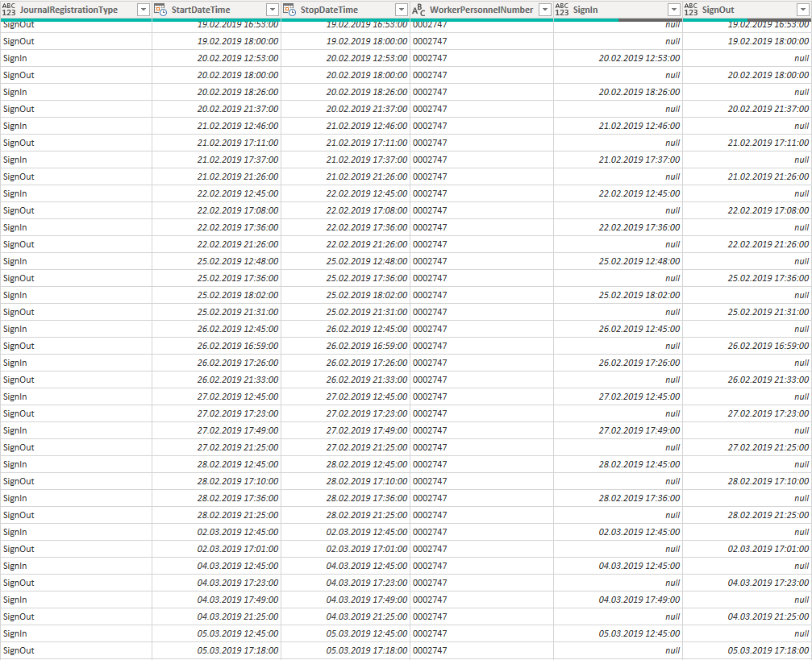
Task: Click WorkerPersonnelNumber text type icon
Action: click(x=418, y=10)
